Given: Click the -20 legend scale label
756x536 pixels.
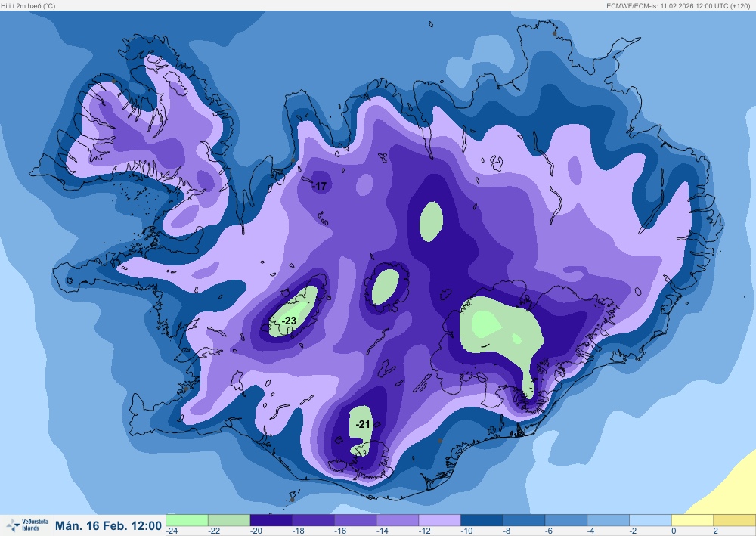Looking at the screenshot, I should [x=256, y=531].
